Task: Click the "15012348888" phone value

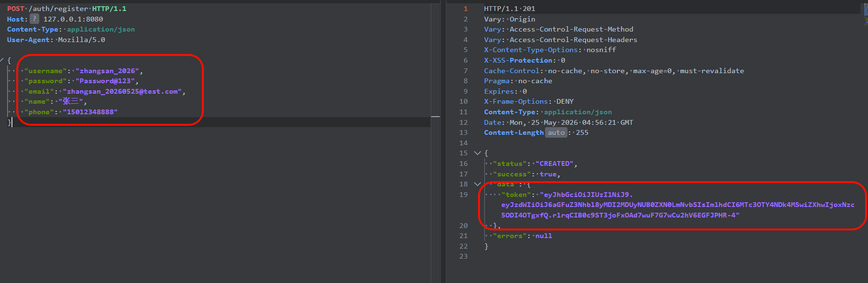Action: tap(90, 112)
